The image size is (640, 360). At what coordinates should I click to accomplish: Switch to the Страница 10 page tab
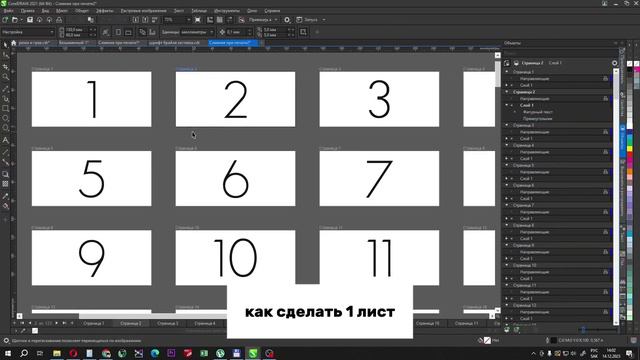click(428, 323)
